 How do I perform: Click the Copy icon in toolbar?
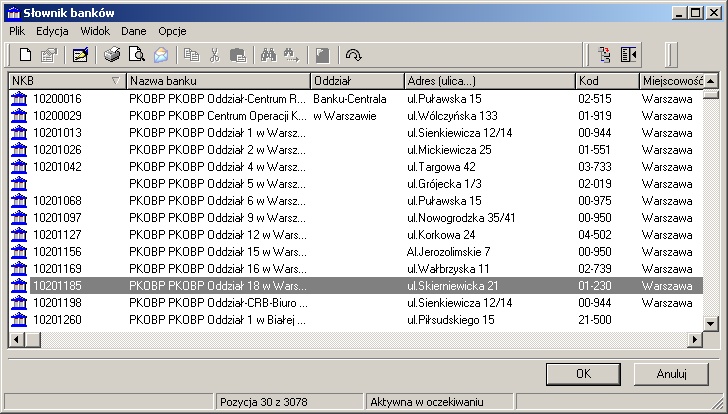(x=191, y=55)
